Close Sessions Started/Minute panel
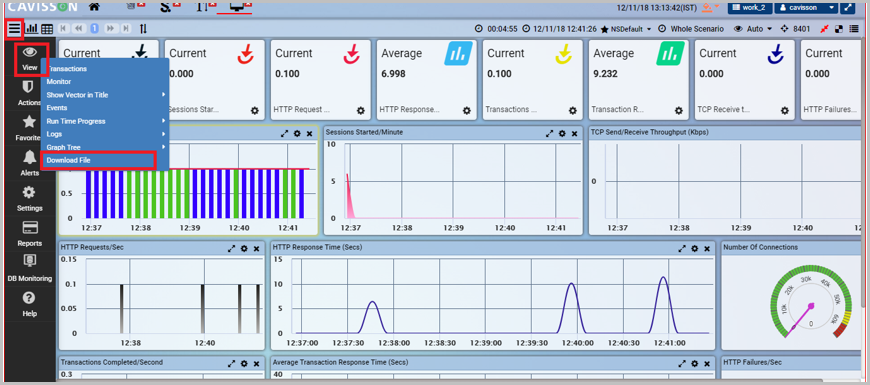The height and width of the screenshot is (385, 870). coord(574,133)
